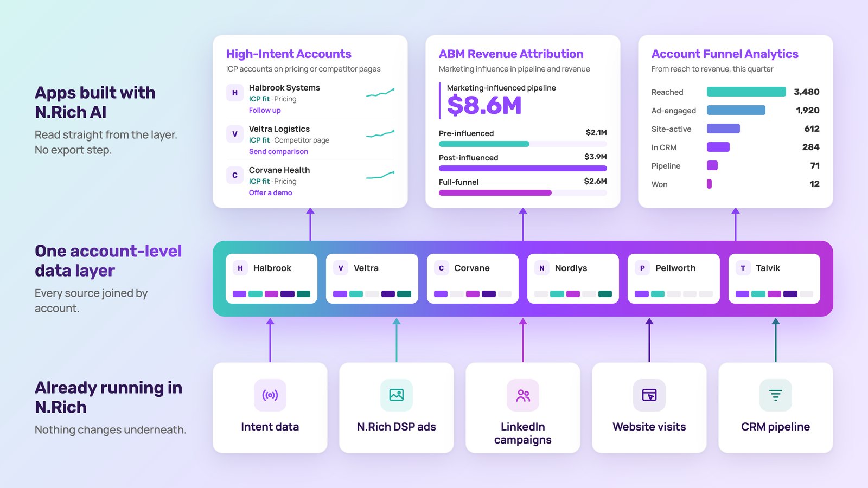Open the Corvane account card
The height and width of the screenshot is (488, 868).
click(x=473, y=279)
